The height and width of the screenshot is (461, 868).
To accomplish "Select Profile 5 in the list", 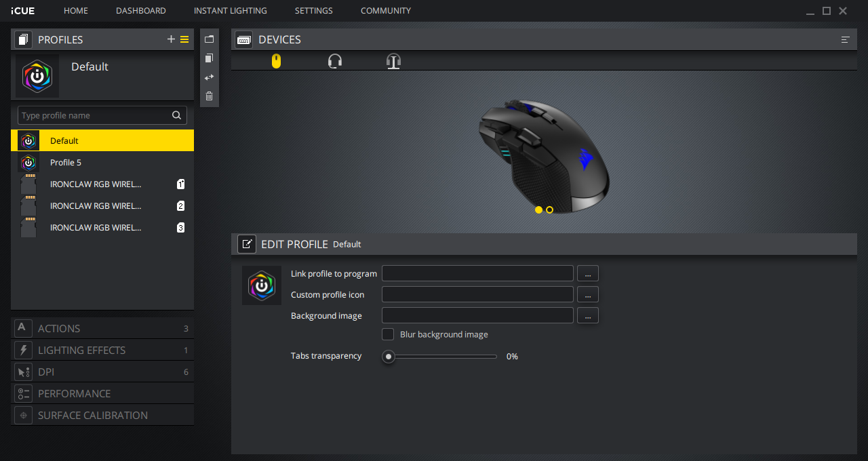I will [x=102, y=162].
